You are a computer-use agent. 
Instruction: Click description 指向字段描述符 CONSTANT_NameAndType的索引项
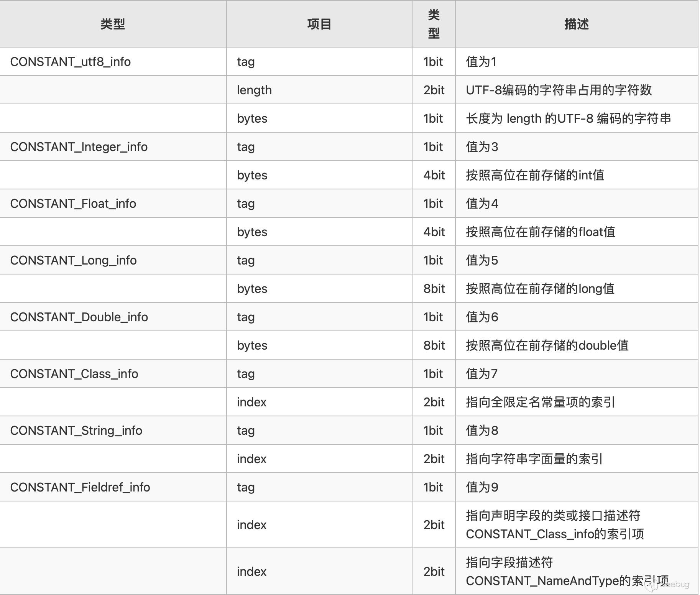(x=567, y=572)
